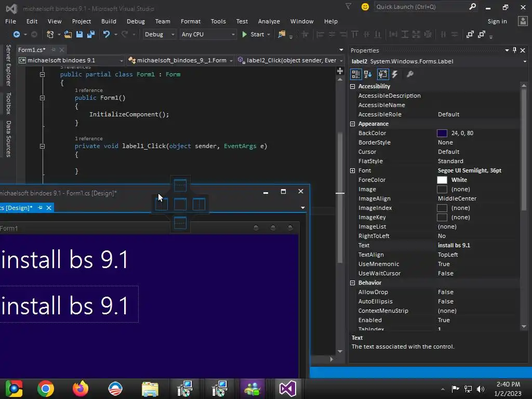Collapse the label1_Click method region
532x399 pixels.
(x=42, y=146)
